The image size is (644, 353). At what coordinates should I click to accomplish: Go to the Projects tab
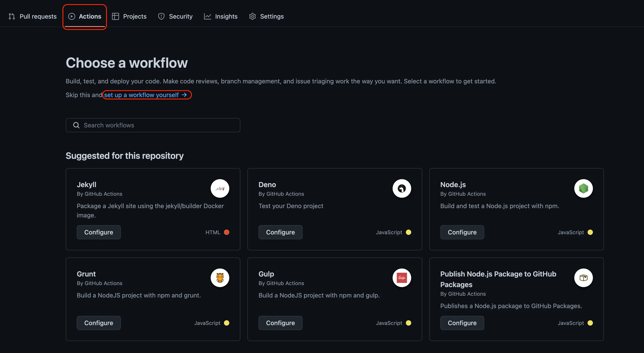[x=129, y=17]
